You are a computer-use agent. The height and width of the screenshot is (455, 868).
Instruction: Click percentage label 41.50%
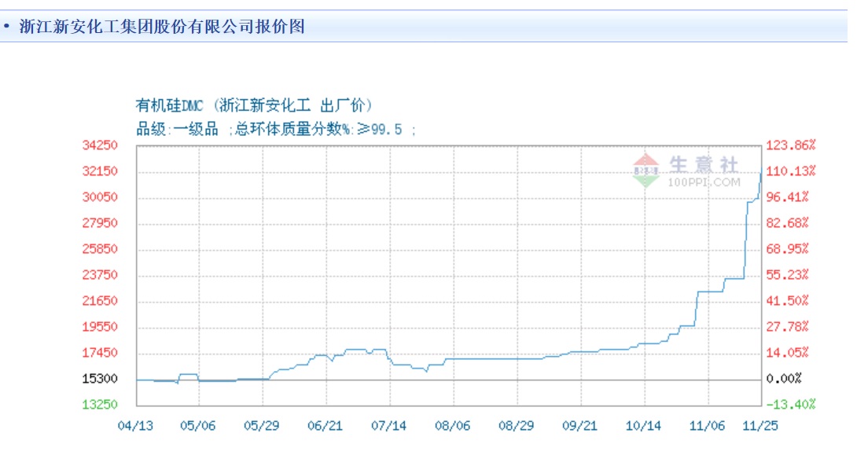(x=787, y=301)
